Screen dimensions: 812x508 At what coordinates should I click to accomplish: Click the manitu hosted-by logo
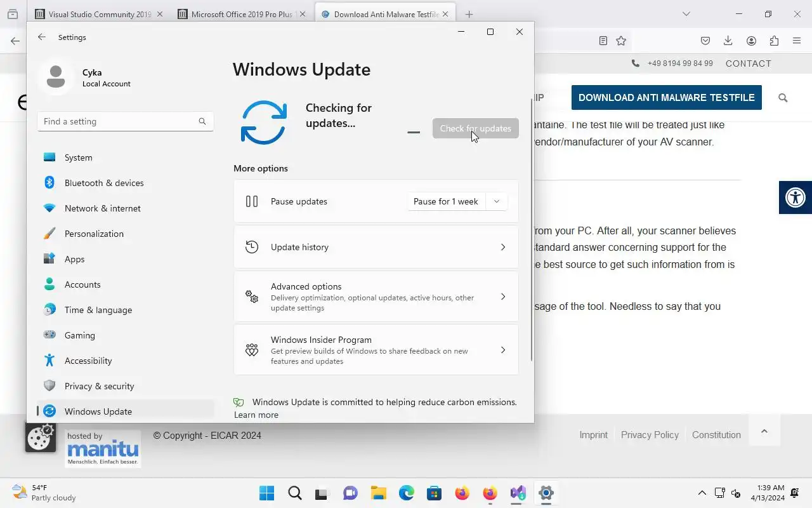click(103, 448)
